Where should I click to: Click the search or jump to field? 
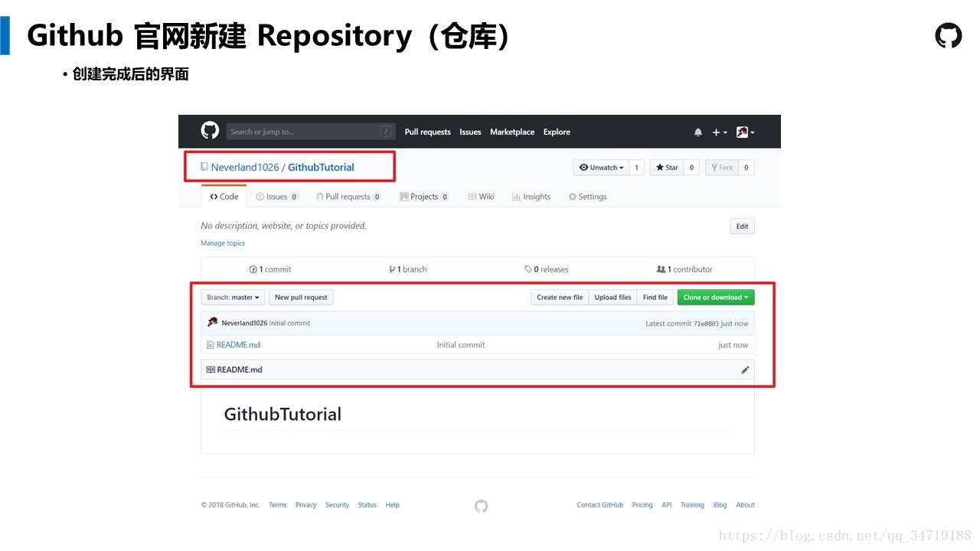311,132
